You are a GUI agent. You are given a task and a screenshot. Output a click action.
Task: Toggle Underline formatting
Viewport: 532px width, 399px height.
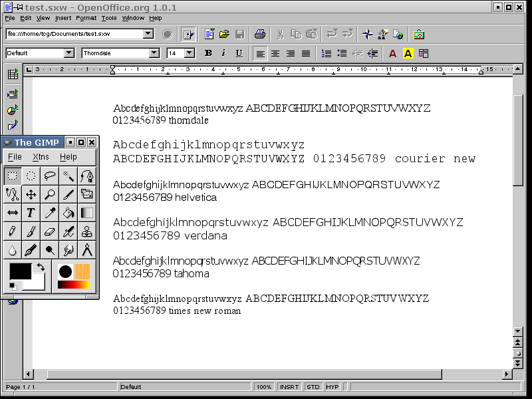[x=239, y=53]
